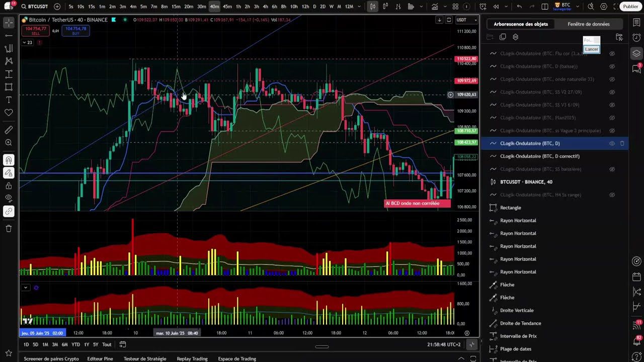Open the trend line drawing tools
The height and width of the screenshot is (362, 644).
click(9, 36)
